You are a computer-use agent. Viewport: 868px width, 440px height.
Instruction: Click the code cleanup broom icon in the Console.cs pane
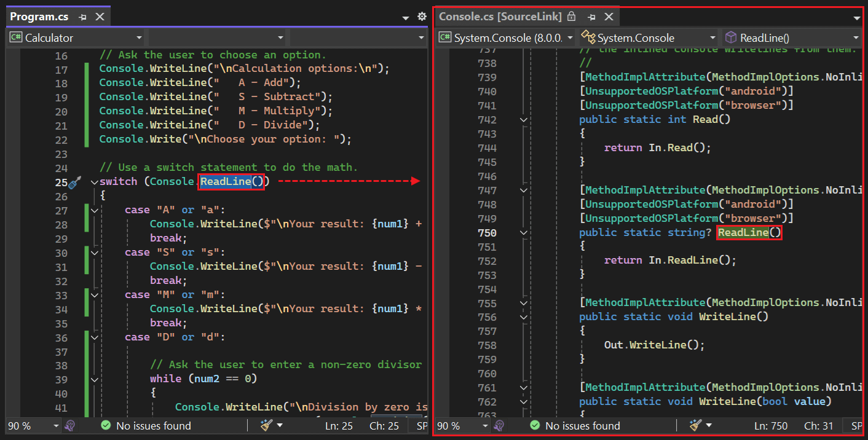pos(695,425)
